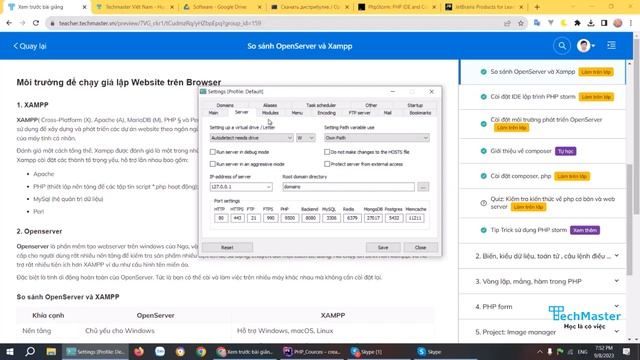Open the virtual drive setup dropdown

pos(251,138)
